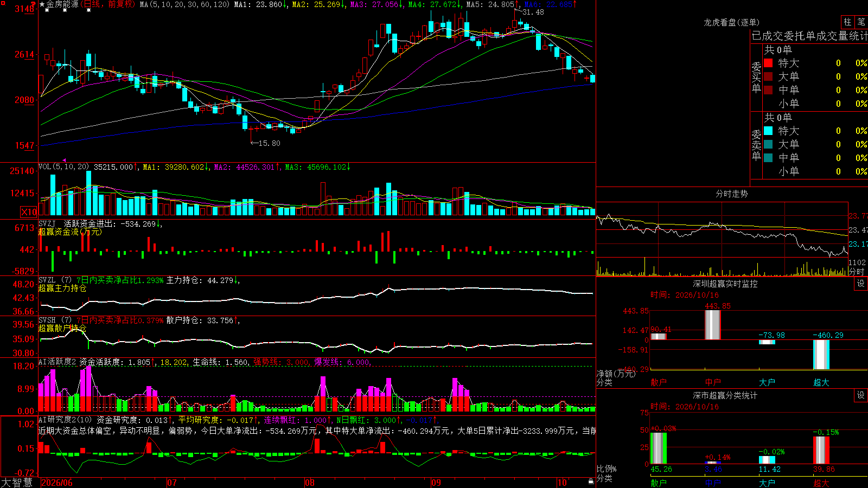Click the 45.26 散户 percentage in 分类统计
Viewport: 868px width, 488px height.
click(x=661, y=469)
